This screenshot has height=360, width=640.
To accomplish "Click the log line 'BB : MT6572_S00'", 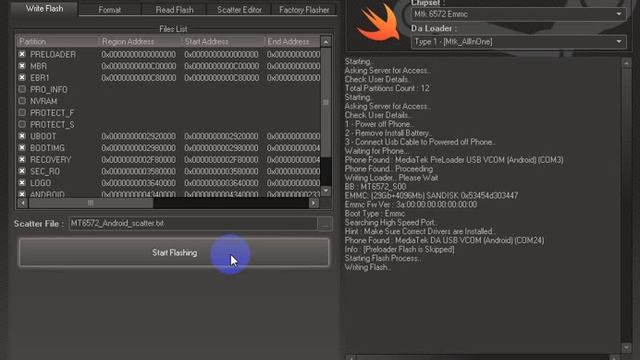I will (376, 187).
